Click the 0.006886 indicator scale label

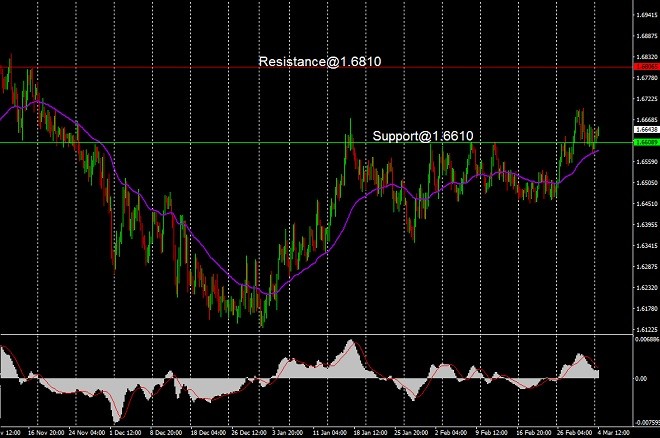tap(647, 339)
